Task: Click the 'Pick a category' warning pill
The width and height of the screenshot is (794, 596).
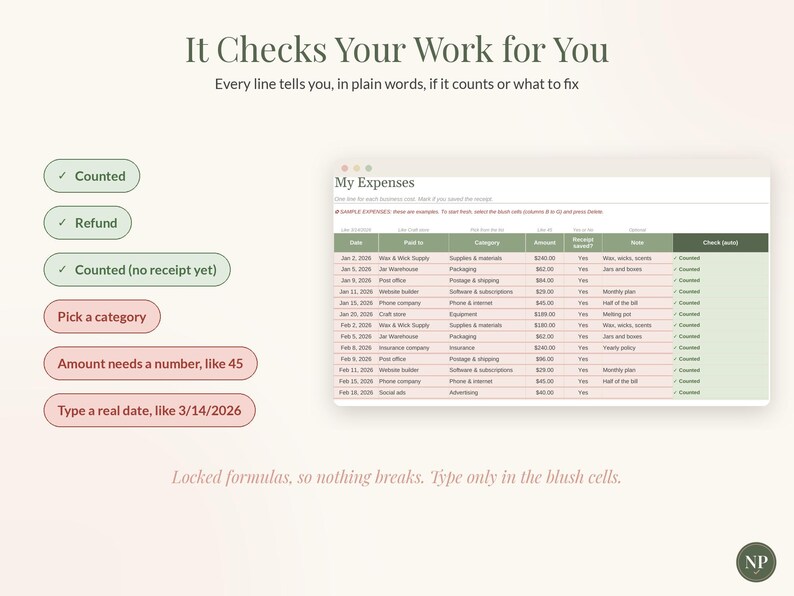Action: 102,316
